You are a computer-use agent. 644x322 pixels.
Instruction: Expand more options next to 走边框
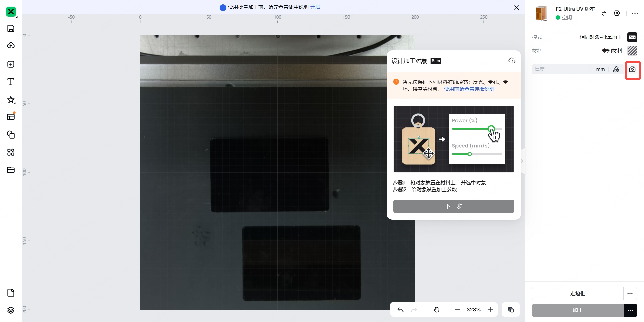pos(630,293)
